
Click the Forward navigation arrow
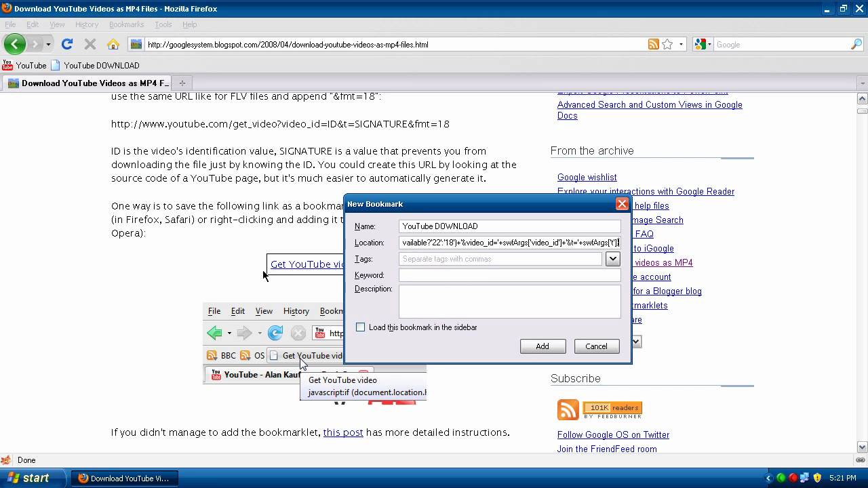(35, 44)
